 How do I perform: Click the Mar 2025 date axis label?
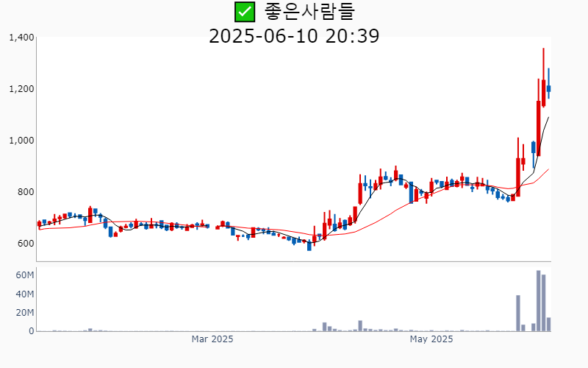[x=212, y=339]
